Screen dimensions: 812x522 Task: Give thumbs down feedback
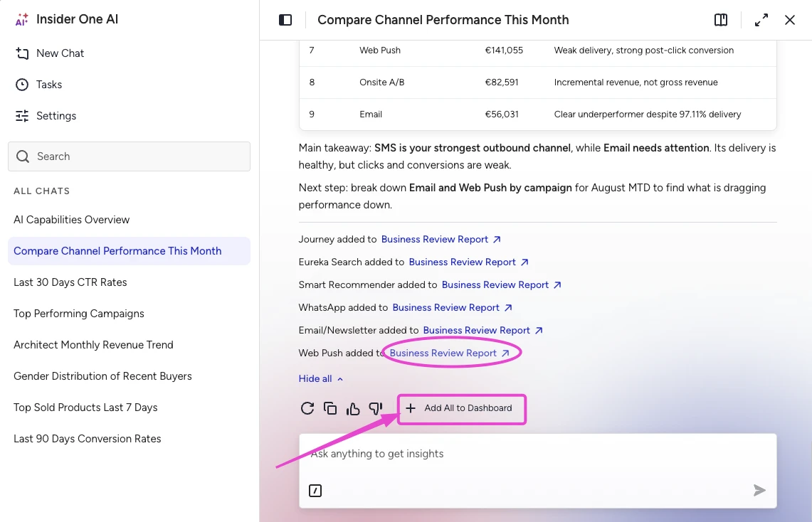[376, 408]
